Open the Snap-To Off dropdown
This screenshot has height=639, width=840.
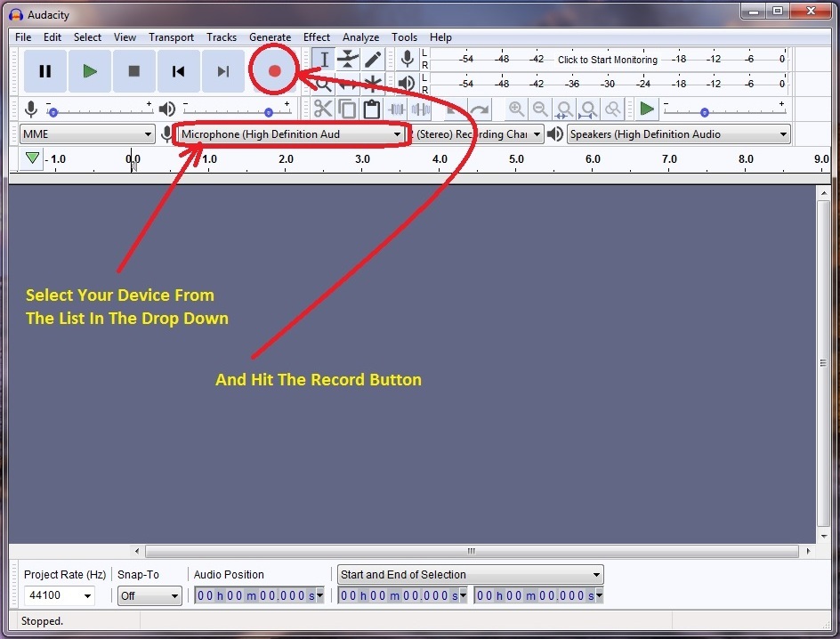[x=149, y=595]
